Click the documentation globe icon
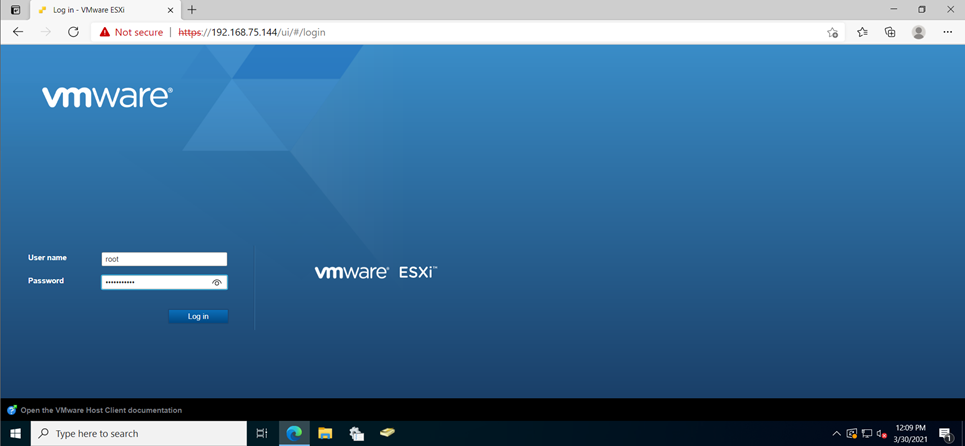The width and height of the screenshot is (965, 446). [12, 410]
